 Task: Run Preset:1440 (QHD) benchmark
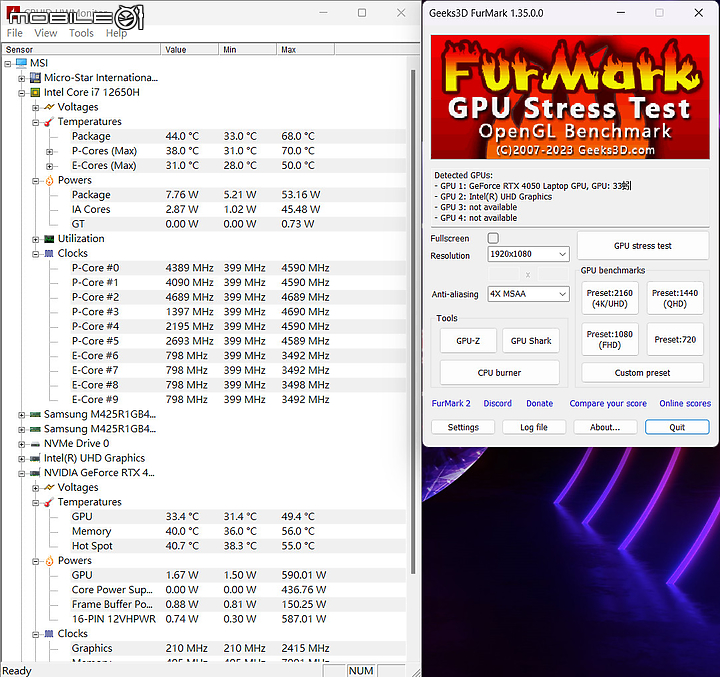coord(675,298)
